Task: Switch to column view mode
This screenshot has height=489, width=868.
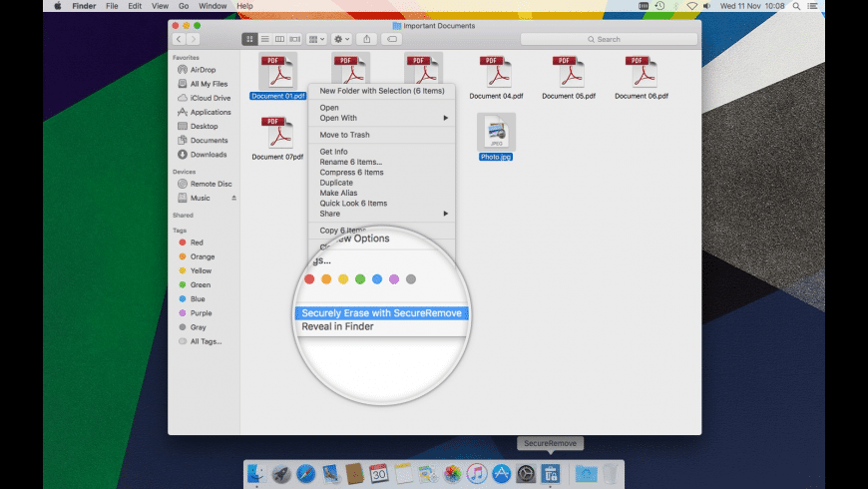Action: pyautogui.click(x=280, y=39)
